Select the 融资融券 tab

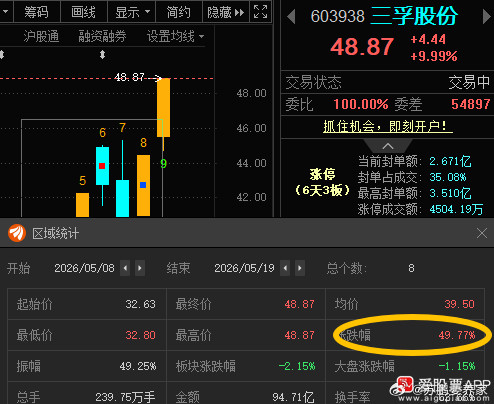point(102,36)
